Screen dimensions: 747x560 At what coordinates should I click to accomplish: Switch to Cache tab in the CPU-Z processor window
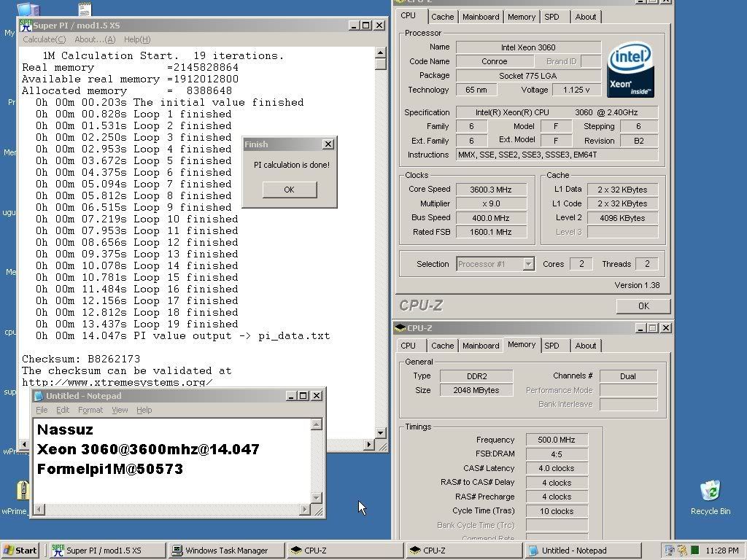coord(443,17)
